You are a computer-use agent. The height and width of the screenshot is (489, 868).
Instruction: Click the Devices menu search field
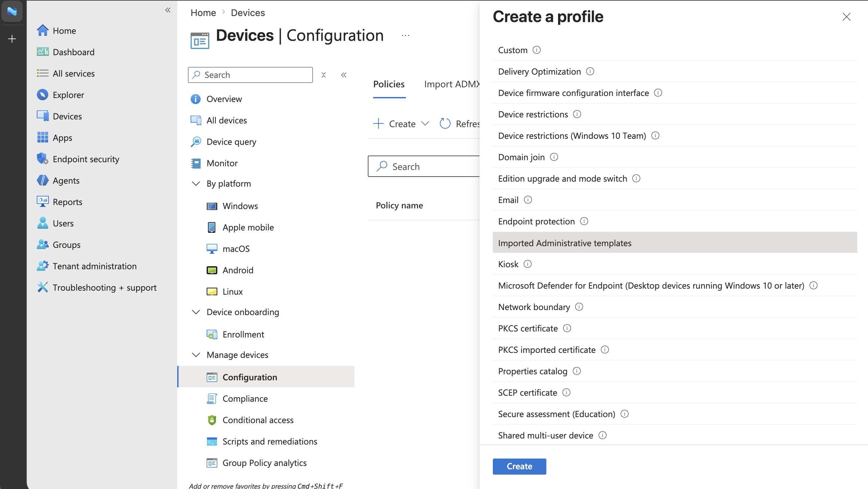pyautogui.click(x=250, y=75)
